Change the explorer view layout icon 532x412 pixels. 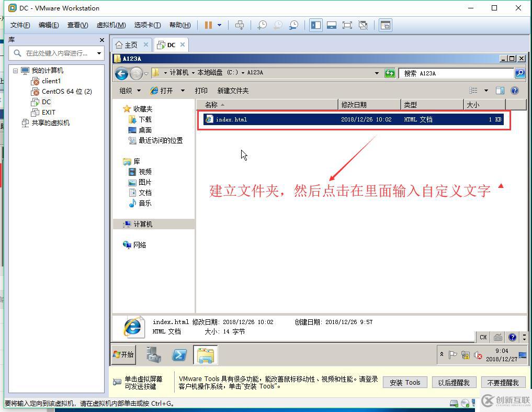point(473,91)
